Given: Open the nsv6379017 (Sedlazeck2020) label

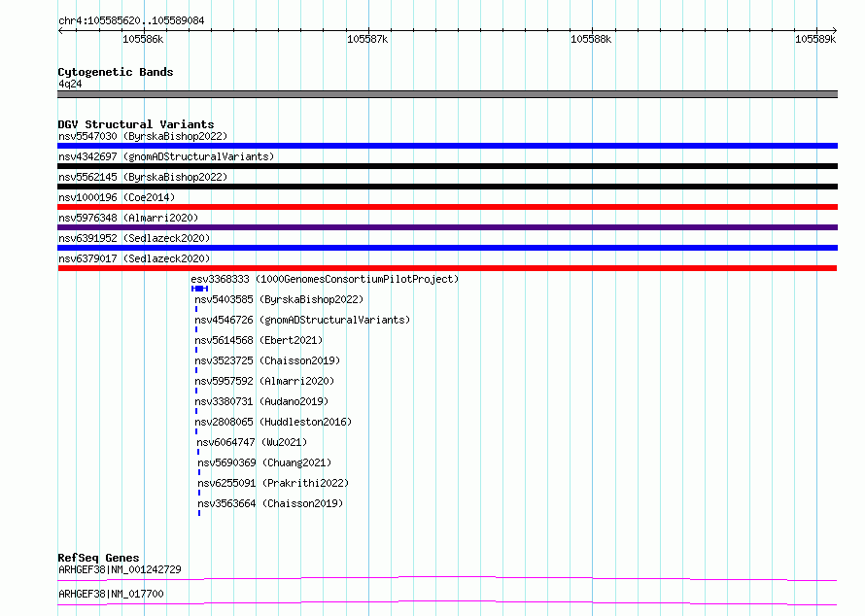Looking at the screenshot, I should (x=134, y=258).
